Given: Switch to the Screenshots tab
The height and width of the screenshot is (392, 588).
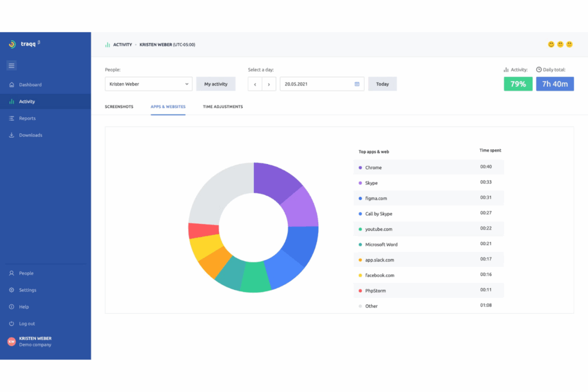Looking at the screenshot, I should click(x=119, y=107).
